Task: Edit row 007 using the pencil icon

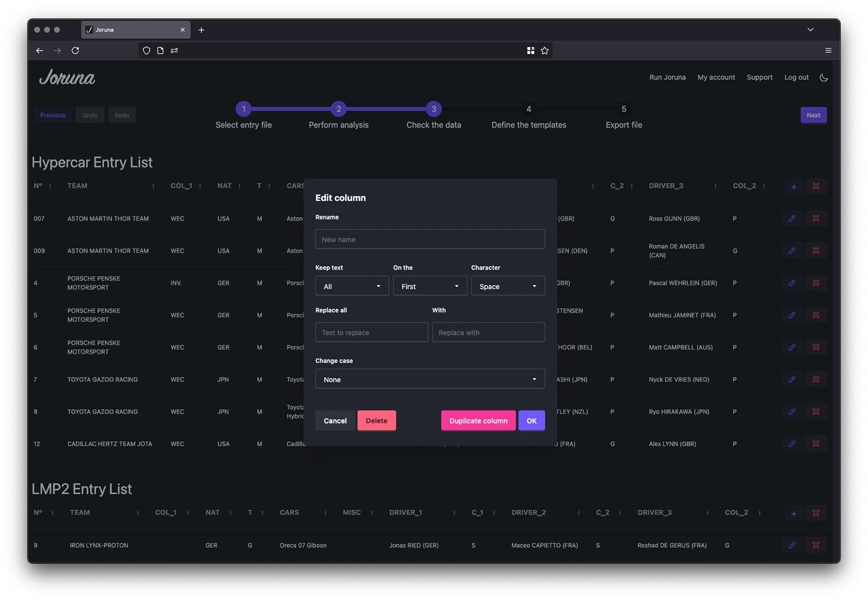Action: pyautogui.click(x=792, y=218)
